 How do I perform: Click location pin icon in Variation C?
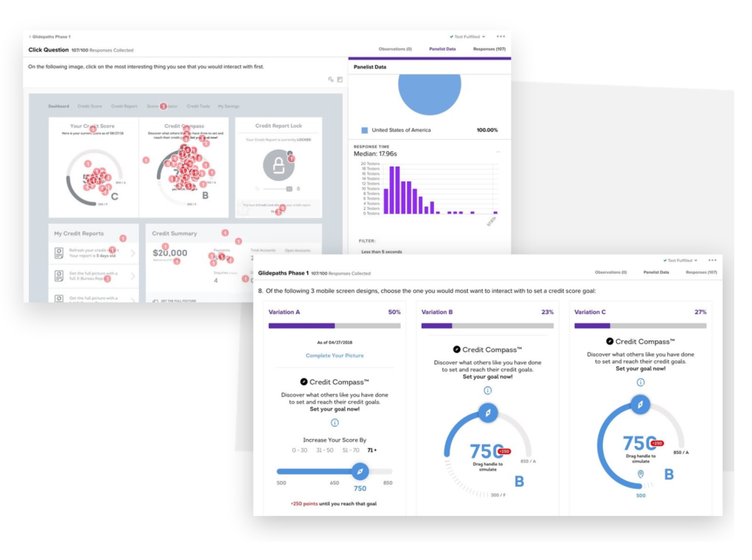click(640, 473)
